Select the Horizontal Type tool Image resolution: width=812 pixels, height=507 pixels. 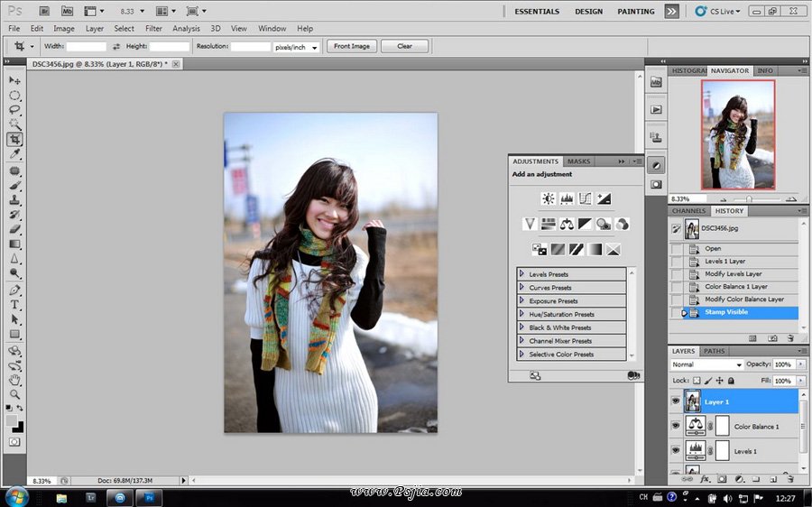[15, 305]
